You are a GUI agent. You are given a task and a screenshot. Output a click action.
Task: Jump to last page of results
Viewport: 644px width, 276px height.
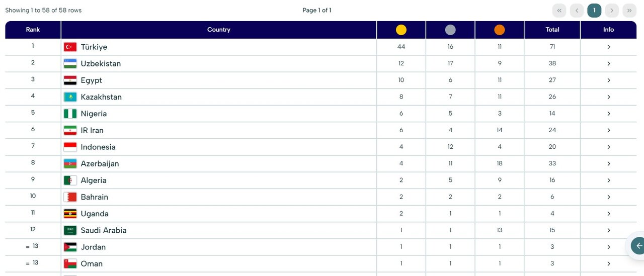coord(629,11)
